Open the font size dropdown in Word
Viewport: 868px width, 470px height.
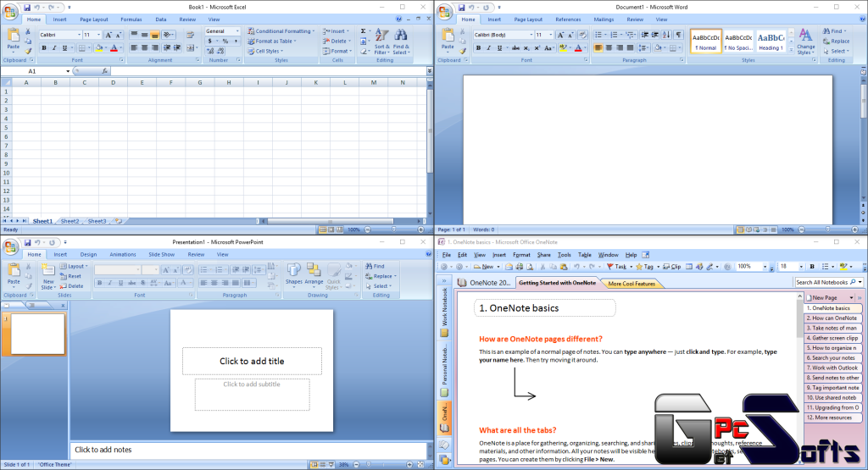click(x=550, y=35)
